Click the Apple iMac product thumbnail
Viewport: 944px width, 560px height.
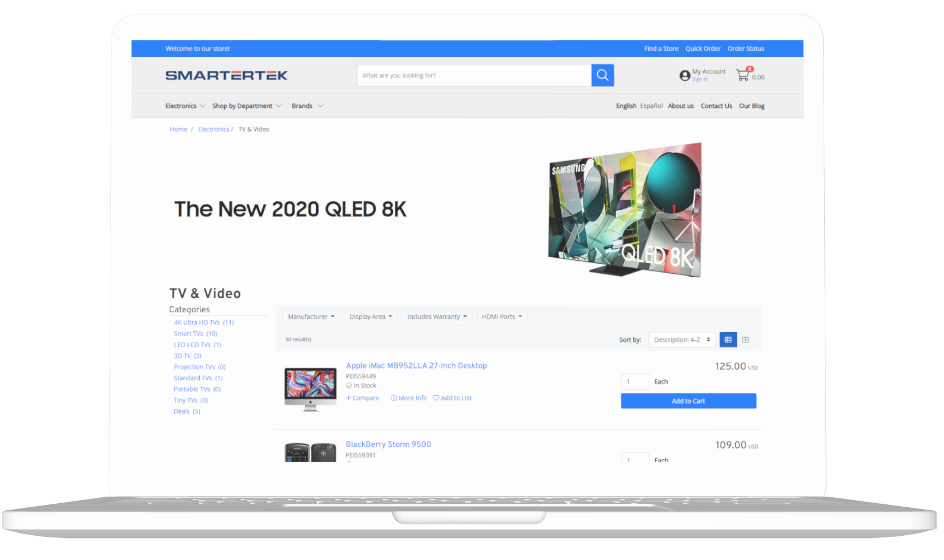[310, 389]
